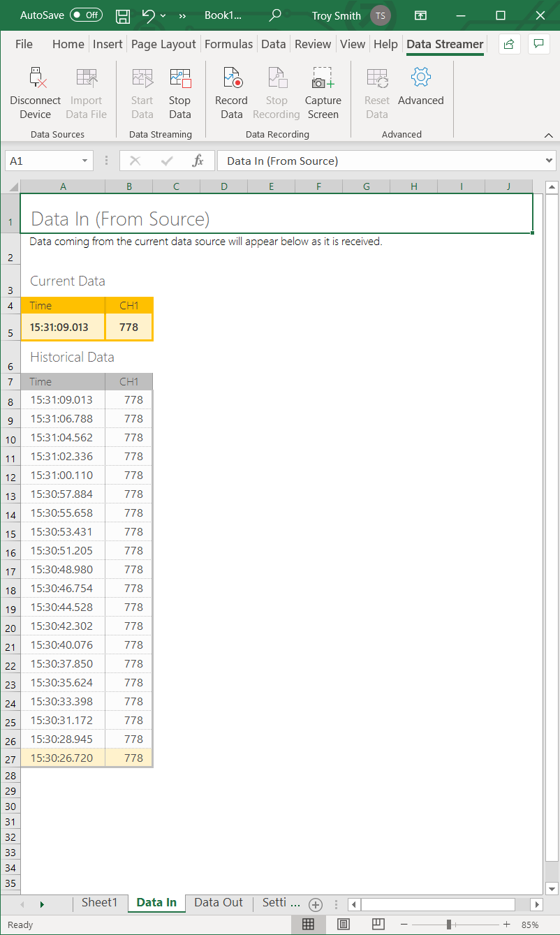Collapse the ribbon with the chevron
The image size is (560, 935).
[x=548, y=135]
